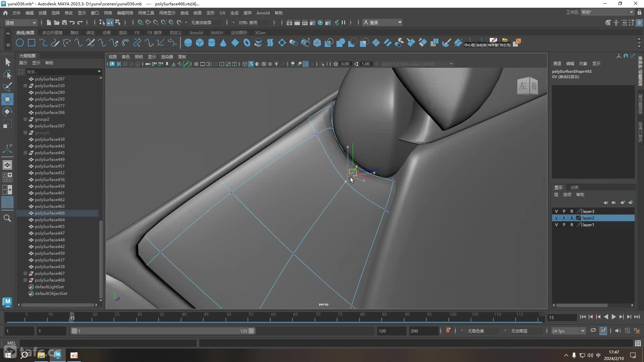Create a NURBS cube from the shelf
The height and width of the screenshot is (362, 644).
tap(200, 43)
